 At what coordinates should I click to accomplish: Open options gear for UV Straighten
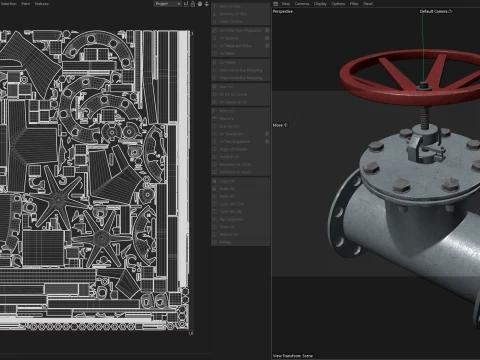point(267,134)
